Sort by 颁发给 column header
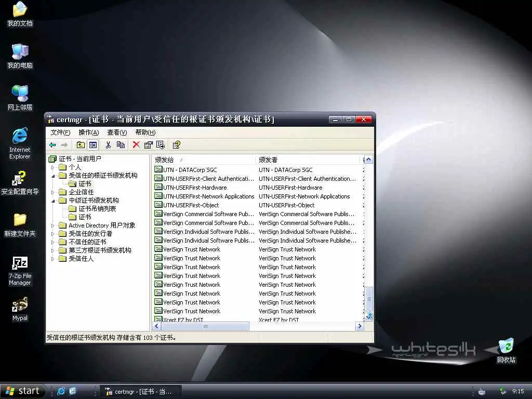 (204, 159)
